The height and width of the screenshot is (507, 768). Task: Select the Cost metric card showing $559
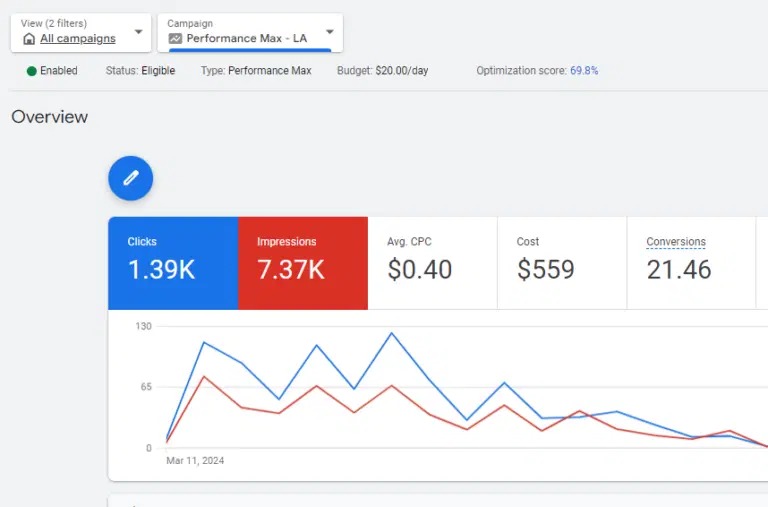click(561, 263)
